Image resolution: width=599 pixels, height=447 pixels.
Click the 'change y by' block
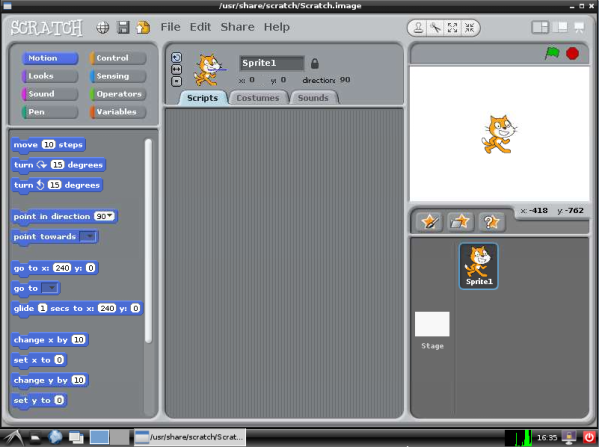coord(50,380)
